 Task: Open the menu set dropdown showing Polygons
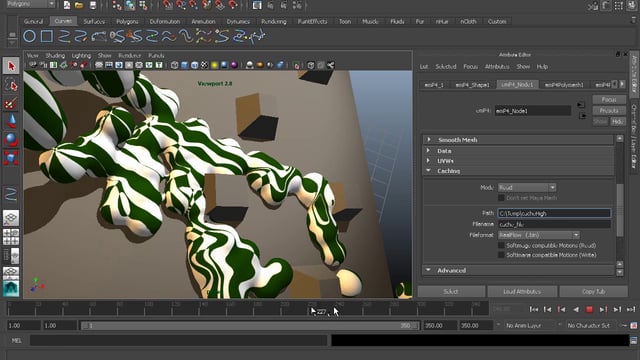[31, 4]
